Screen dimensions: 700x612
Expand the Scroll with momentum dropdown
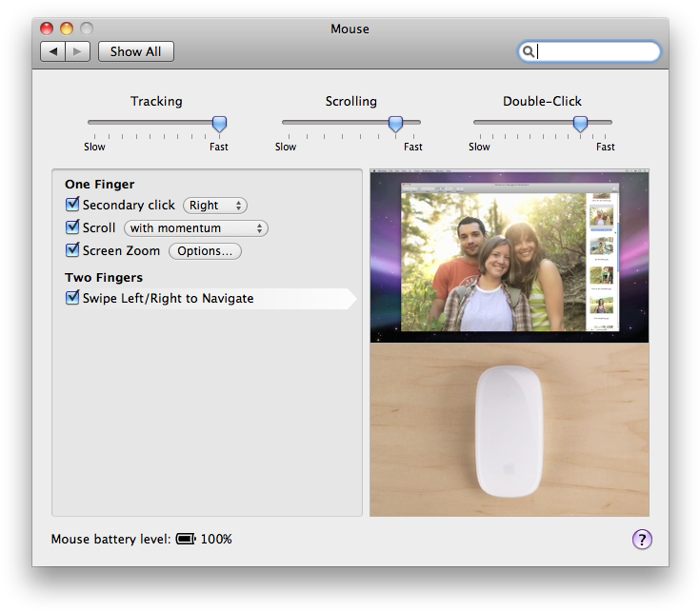(x=196, y=228)
